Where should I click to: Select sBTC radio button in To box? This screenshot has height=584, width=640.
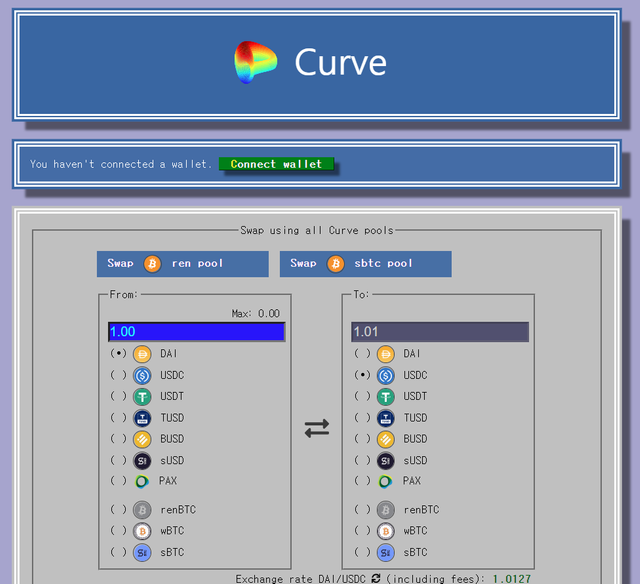(x=362, y=552)
